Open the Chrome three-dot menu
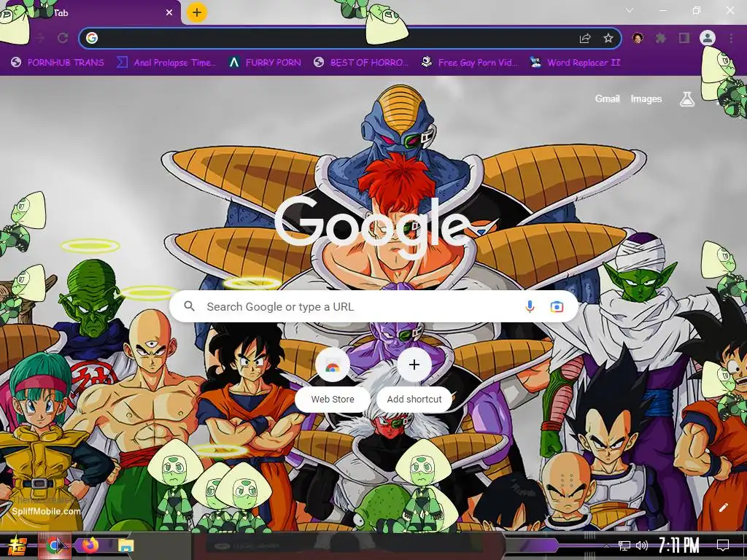The width and height of the screenshot is (747, 560). click(x=731, y=38)
